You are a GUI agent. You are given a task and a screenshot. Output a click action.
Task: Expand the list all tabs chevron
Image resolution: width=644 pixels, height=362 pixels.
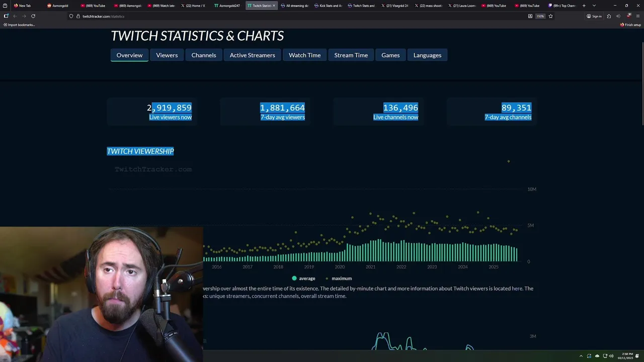point(594,6)
